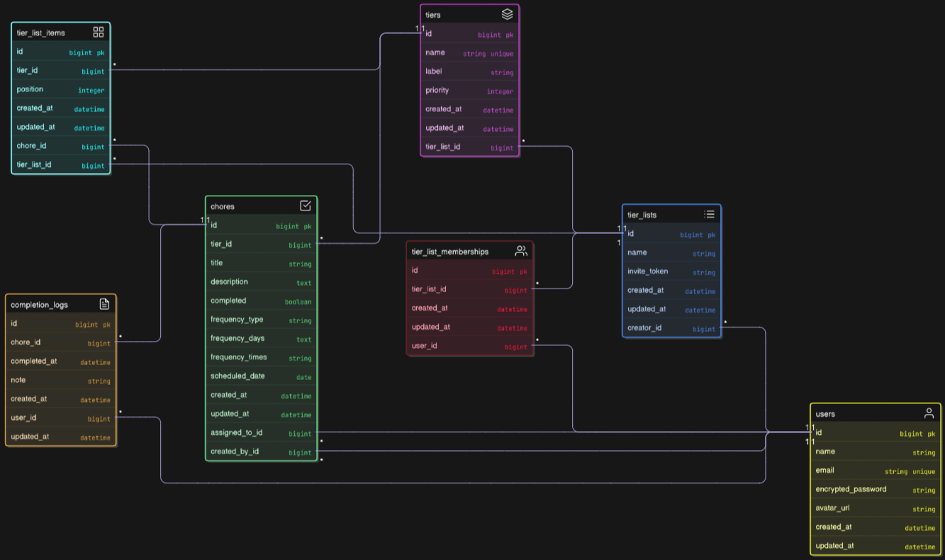
Task: Click the id row in users table
Action: point(876,433)
